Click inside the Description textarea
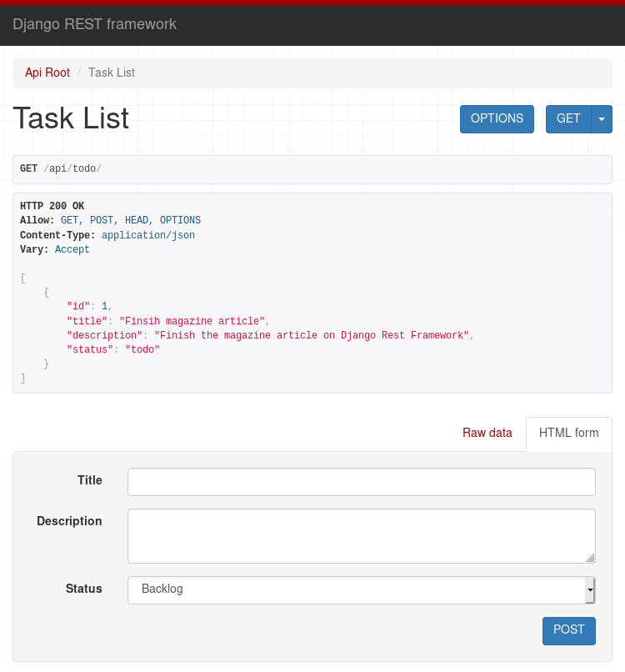 (x=361, y=536)
